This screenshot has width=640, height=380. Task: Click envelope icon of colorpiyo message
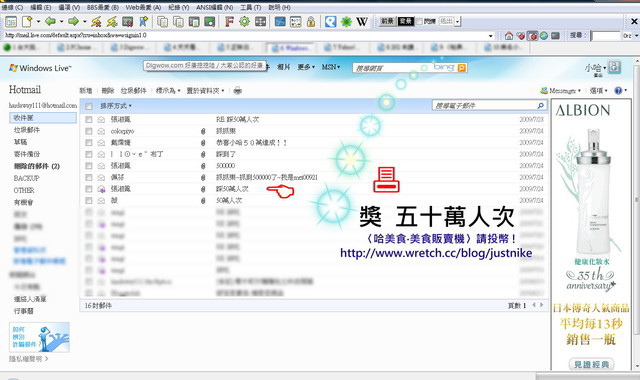101,131
